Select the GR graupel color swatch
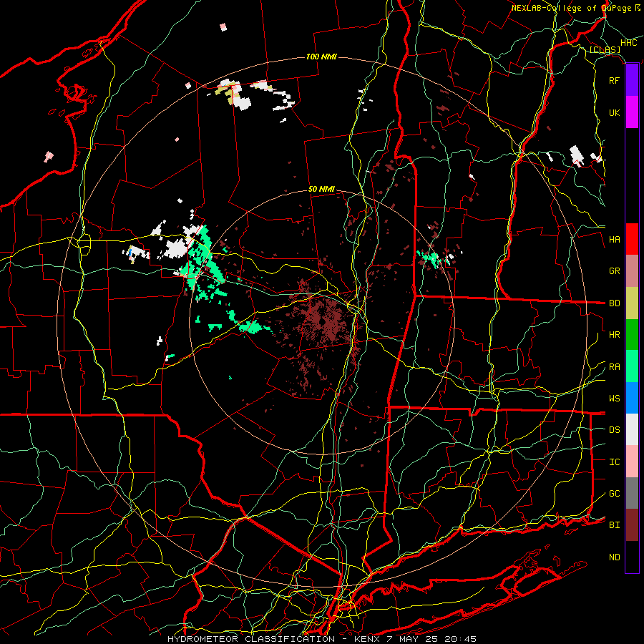Image resolution: width=644 pixels, height=644 pixels. 632,270
